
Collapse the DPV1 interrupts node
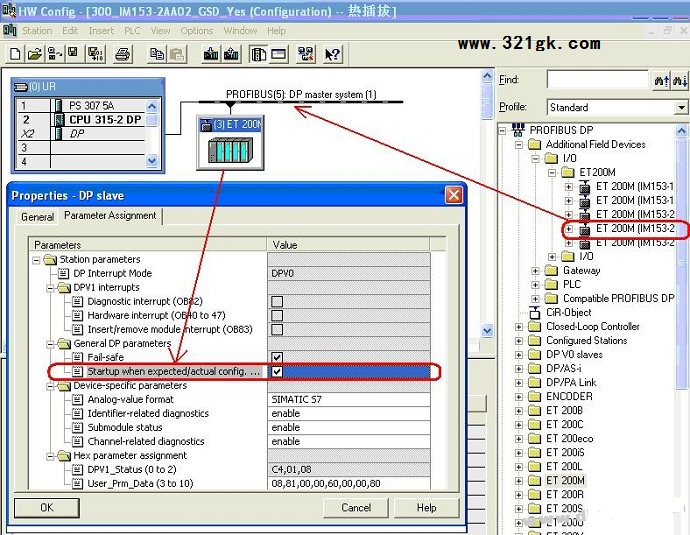tap(51, 289)
